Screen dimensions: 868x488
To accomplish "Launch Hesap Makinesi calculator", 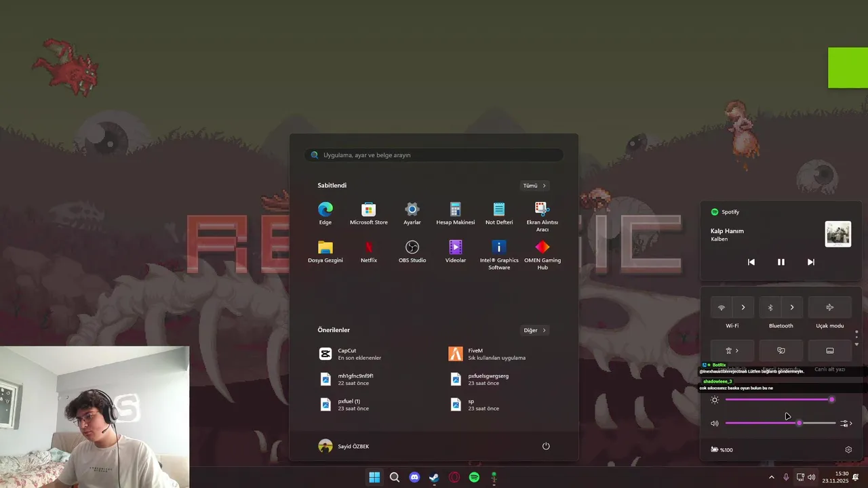I will (456, 213).
